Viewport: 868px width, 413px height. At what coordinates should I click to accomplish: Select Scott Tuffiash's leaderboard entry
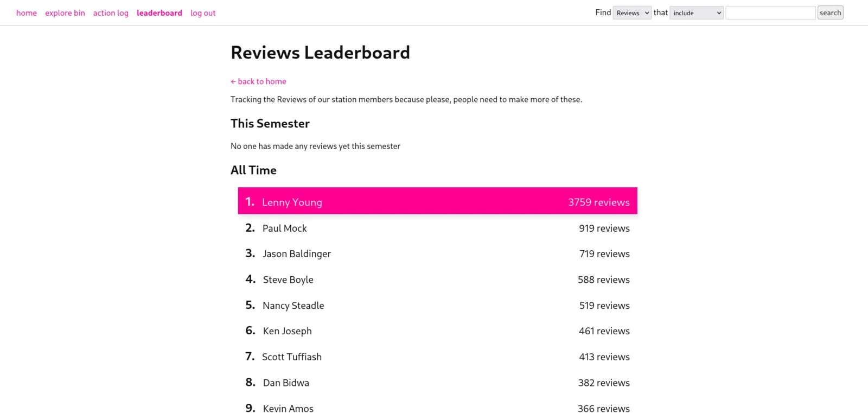(438, 357)
